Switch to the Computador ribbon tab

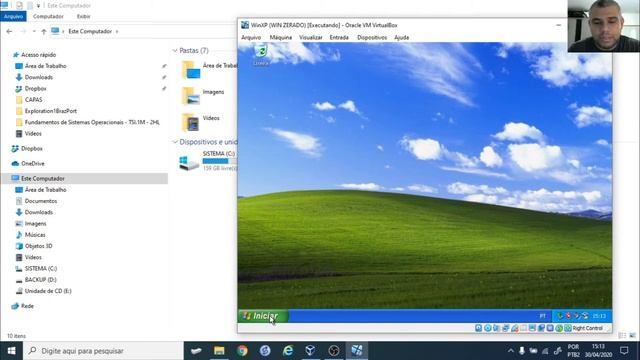48,16
